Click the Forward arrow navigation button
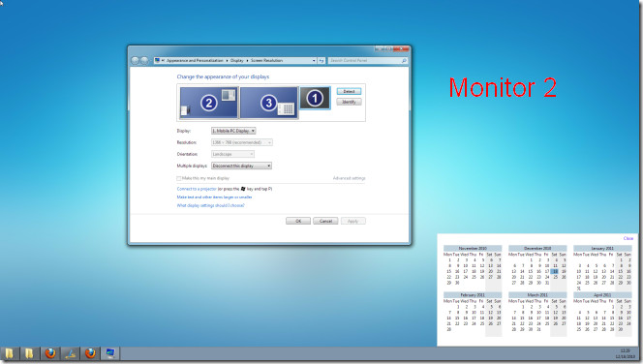 pos(144,61)
